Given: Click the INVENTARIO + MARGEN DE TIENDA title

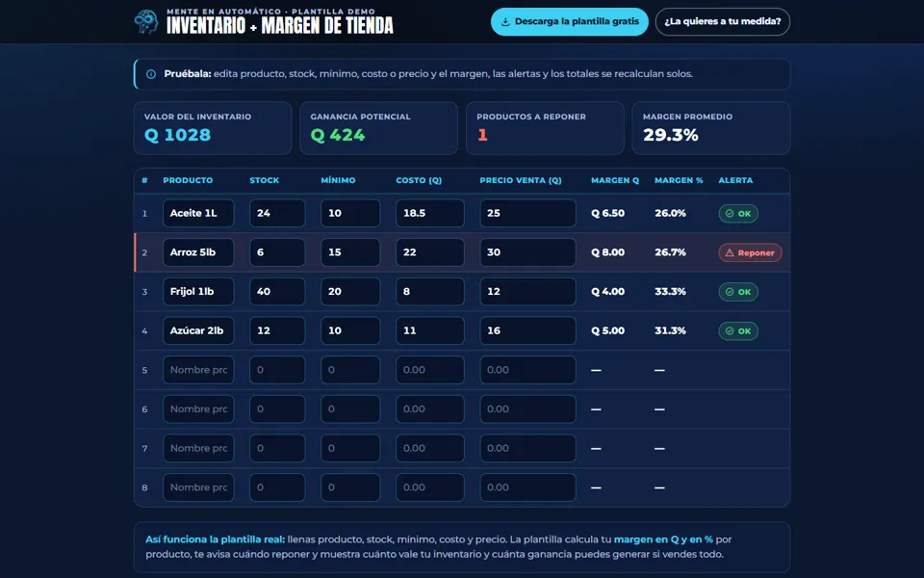Looking at the screenshot, I should [280, 25].
